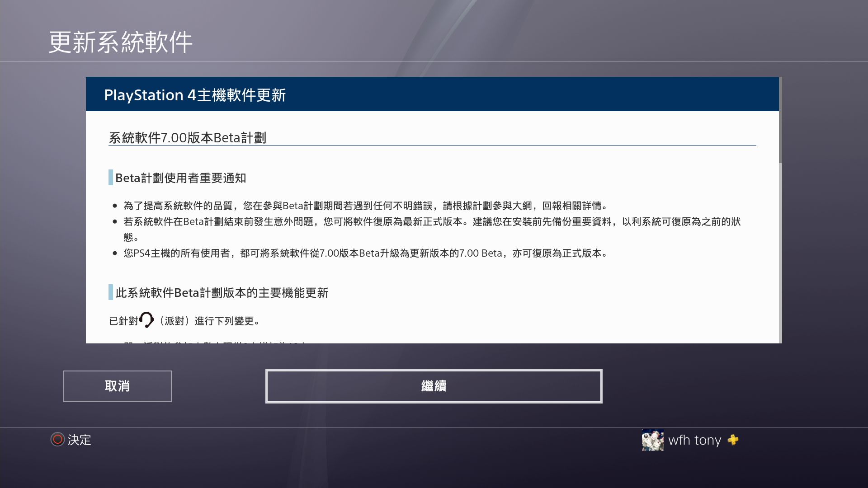This screenshot has width=868, height=488.
Task: Click the wfh tony avatar thumbnail
Action: pyautogui.click(x=652, y=440)
